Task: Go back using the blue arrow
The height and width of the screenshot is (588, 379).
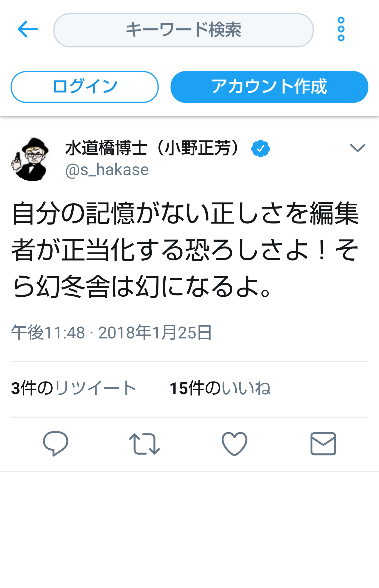Action: (x=28, y=29)
